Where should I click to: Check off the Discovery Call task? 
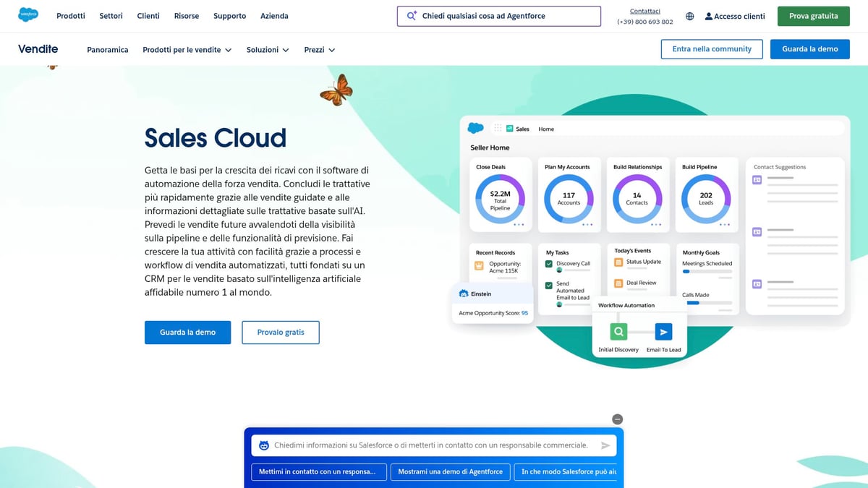(x=548, y=263)
